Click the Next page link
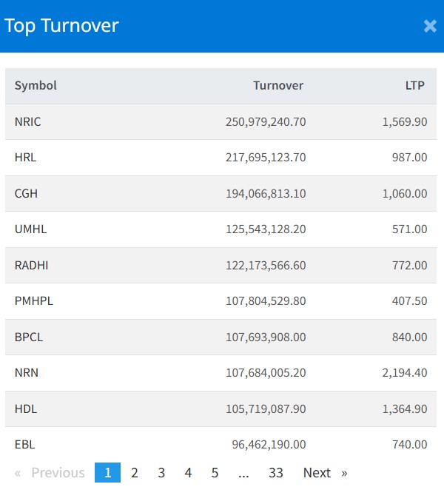 [x=325, y=472]
